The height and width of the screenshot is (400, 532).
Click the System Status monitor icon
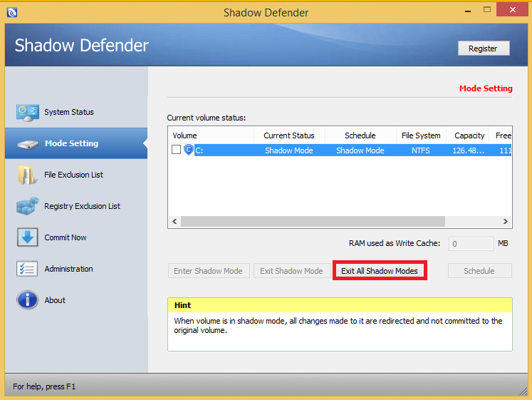[x=28, y=113]
